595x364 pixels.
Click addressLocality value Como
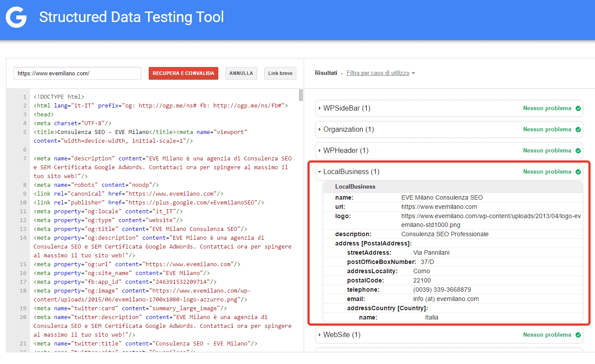coord(421,271)
